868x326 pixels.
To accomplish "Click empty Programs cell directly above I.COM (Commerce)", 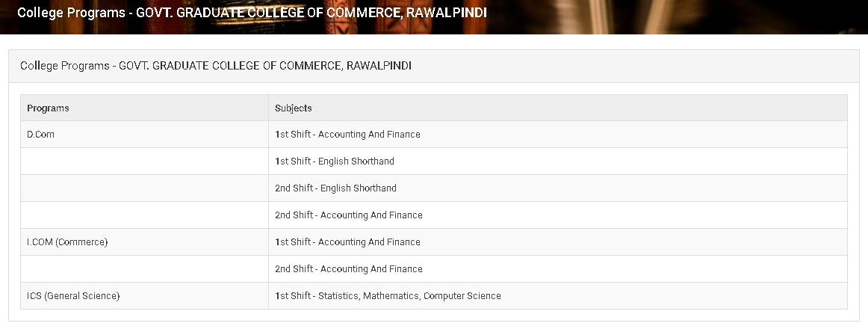I will (x=144, y=215).
